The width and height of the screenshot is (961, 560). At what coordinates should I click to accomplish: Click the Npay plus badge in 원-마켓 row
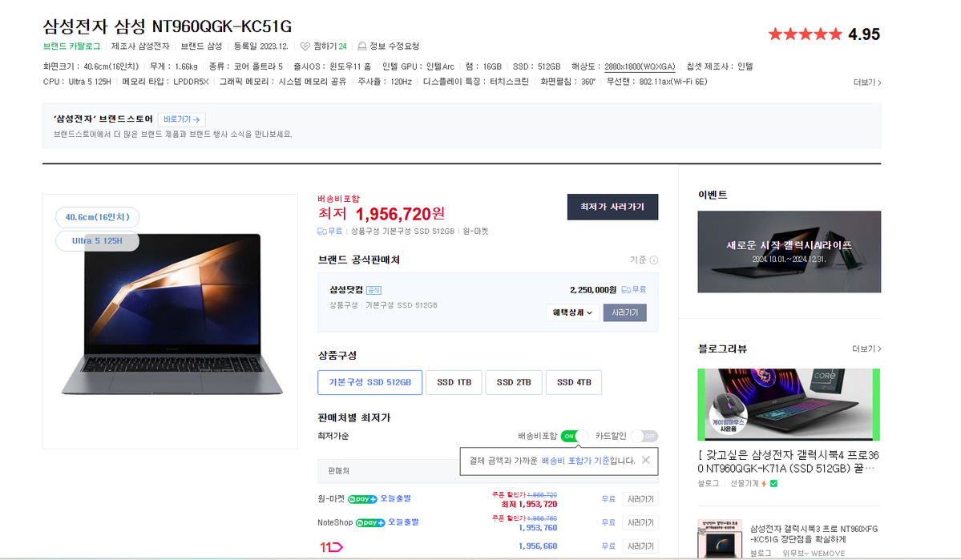[362, 499]
